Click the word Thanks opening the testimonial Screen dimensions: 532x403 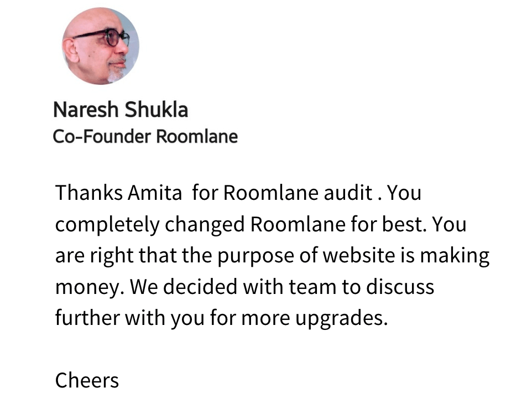pos(89,193)
